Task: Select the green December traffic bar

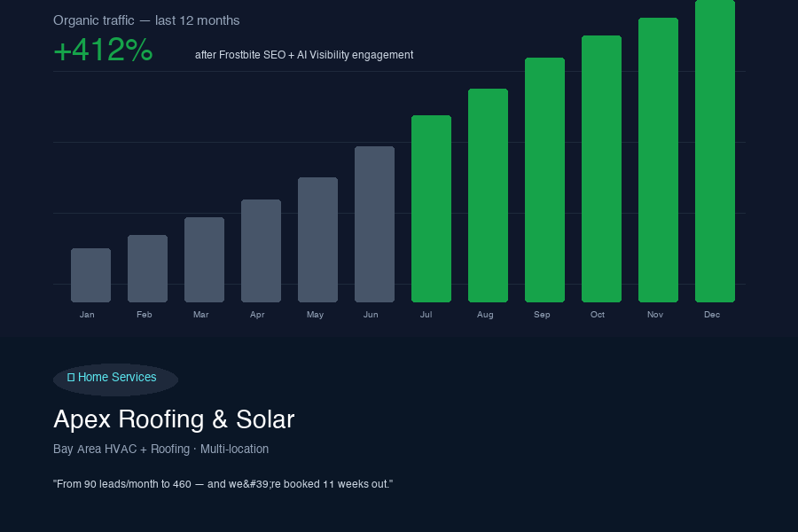Action: (x=715, y=152)
